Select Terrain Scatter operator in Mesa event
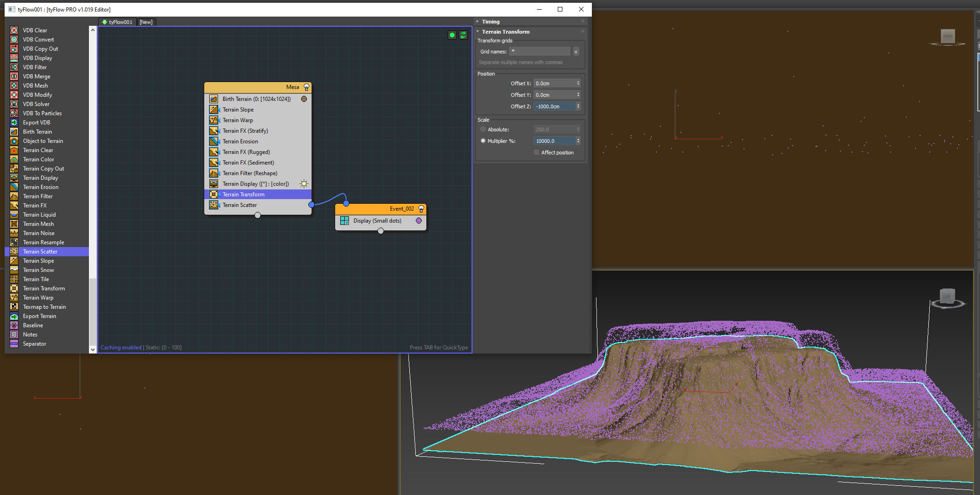This screenshot has width=980, height=495. coord(240,205)
